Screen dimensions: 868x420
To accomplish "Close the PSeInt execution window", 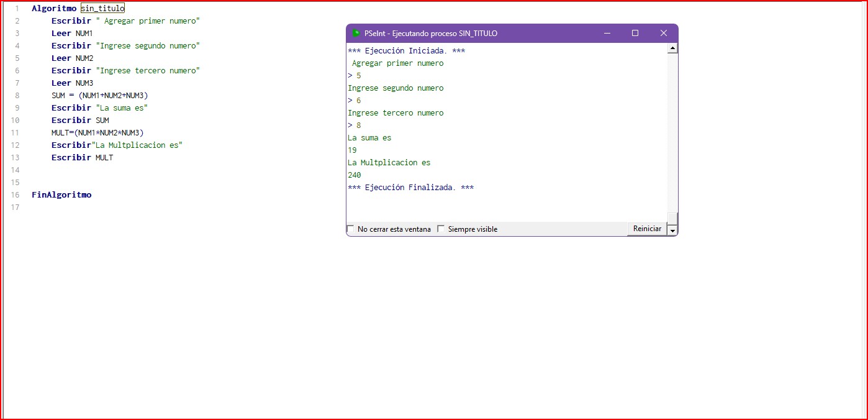I will pos(663,34).
